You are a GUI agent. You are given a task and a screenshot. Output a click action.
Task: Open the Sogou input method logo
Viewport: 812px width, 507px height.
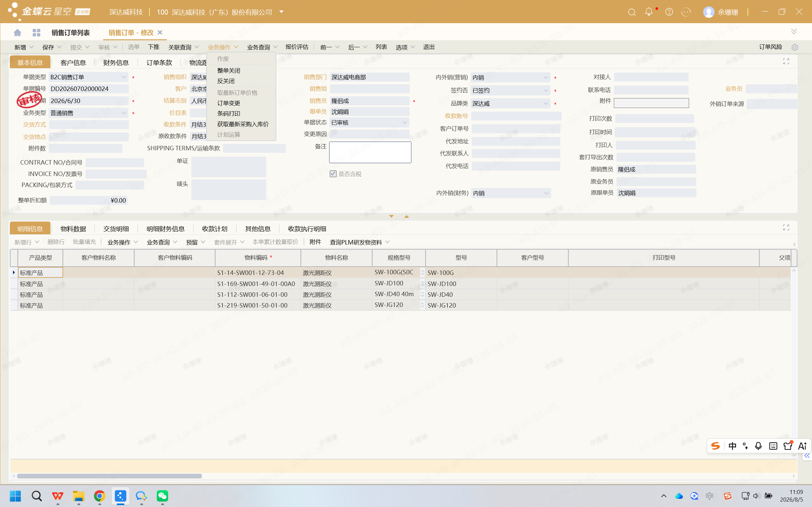click(715, 446)
